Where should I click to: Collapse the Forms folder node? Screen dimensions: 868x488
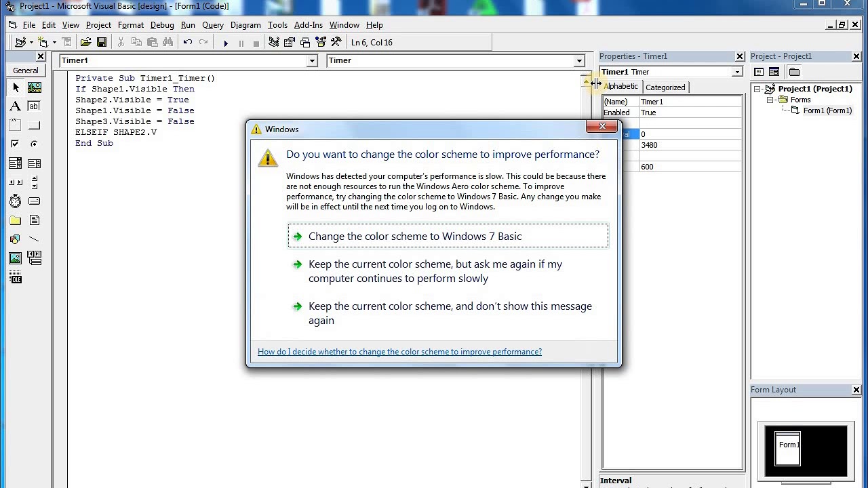(770, 100)
